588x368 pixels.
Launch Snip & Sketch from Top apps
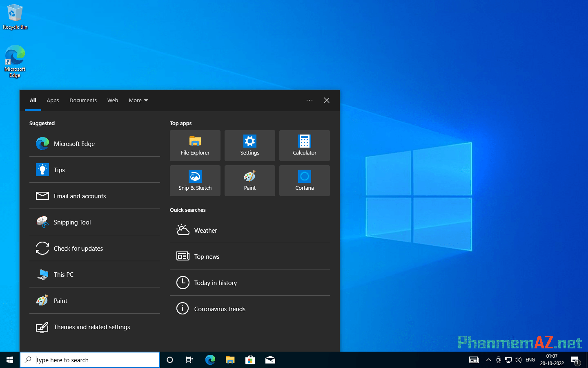pyautogui.click(x=195, y=181)
